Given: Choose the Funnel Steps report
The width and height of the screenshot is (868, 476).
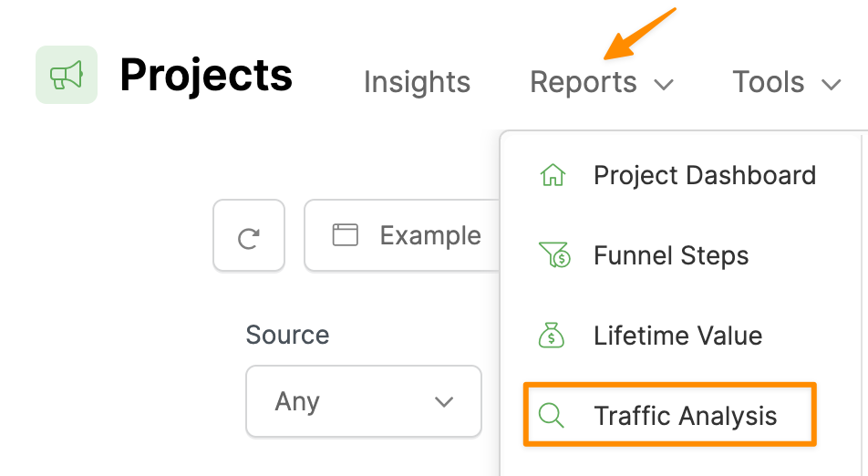Looking at the screenshot, I should click(x=671, y=255).
